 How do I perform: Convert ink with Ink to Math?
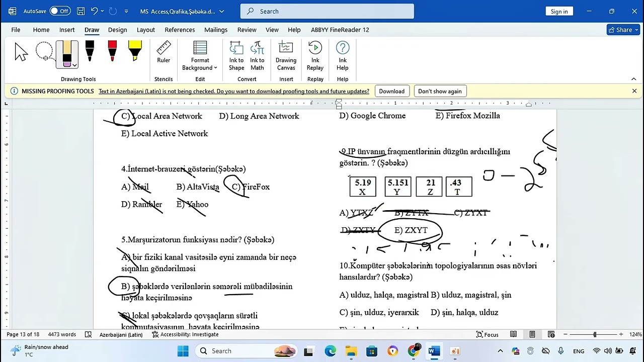coord(257,56)
